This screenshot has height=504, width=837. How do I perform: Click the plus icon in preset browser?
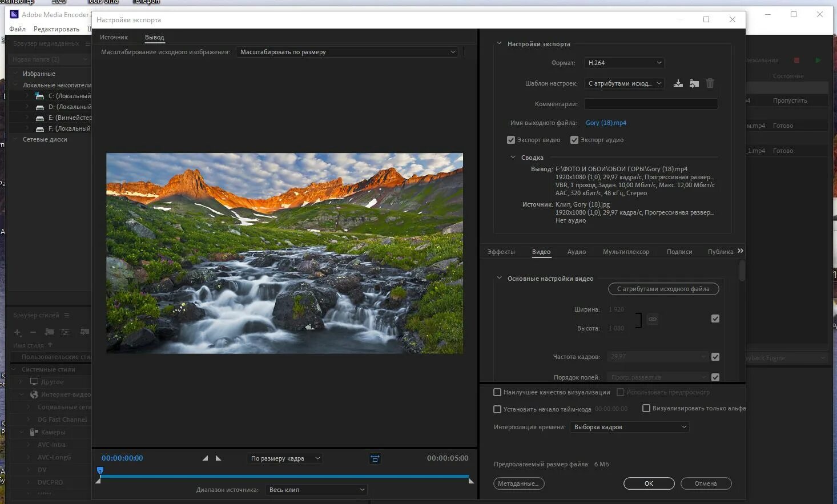18,332
